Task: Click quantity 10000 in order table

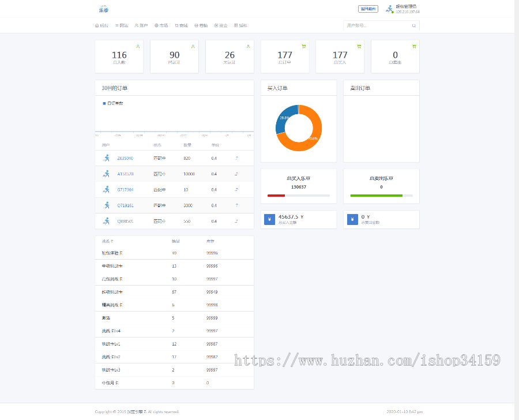Action: pos(189,174)
